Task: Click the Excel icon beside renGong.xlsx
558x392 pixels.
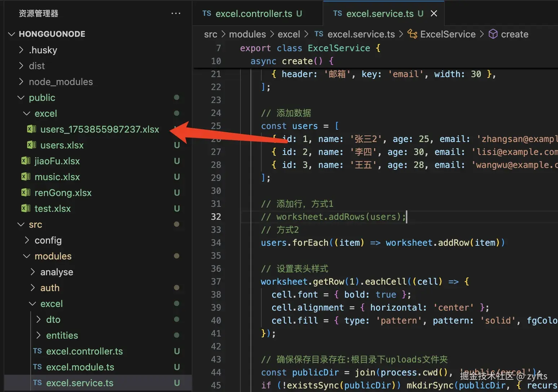Action: [x=26, y=192]
